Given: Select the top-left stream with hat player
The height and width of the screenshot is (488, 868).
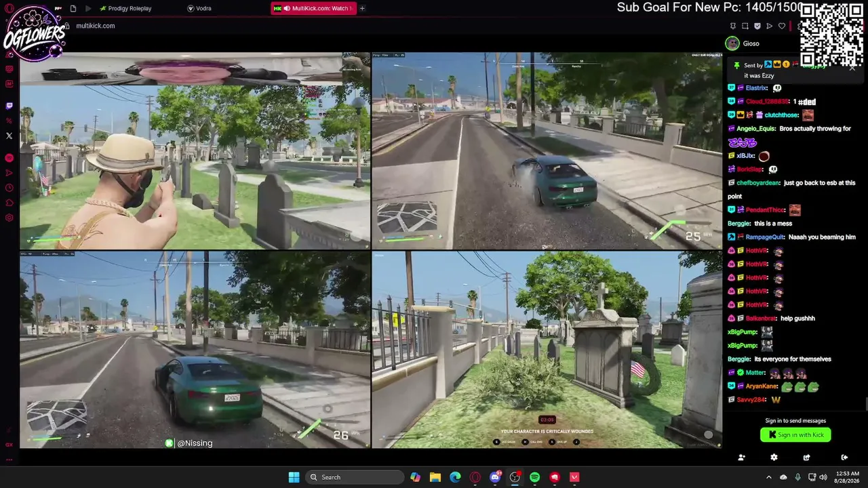Looking at the screenshot, I should pos(195,150).
